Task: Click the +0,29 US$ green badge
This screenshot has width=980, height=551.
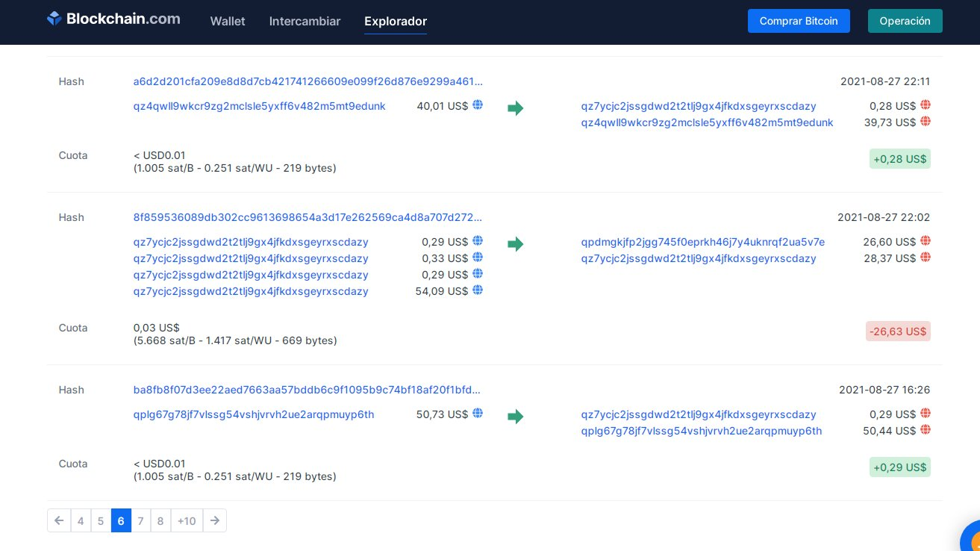Action: pos(900,467)
